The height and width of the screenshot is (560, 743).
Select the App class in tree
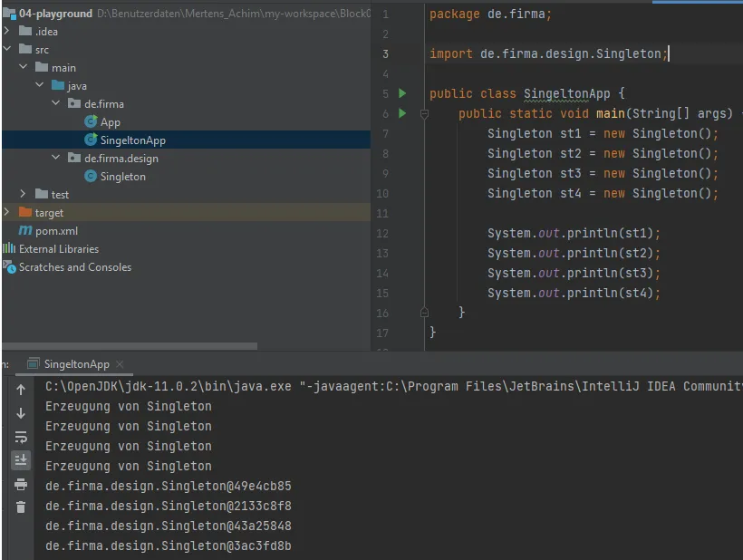click(x=110, y=122)
